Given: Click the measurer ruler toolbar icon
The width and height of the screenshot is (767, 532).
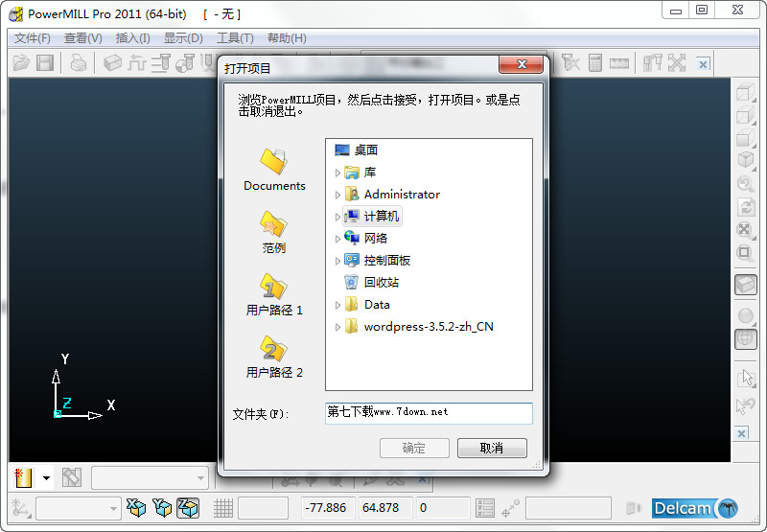Looking at the screenshot, I should point(619,63).
